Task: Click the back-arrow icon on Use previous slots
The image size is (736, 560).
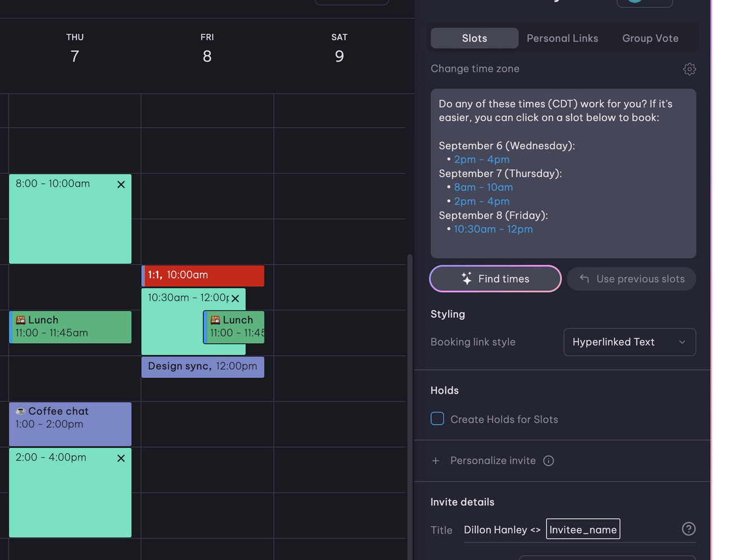Action: pyautogui.click(x=583, y=278)
